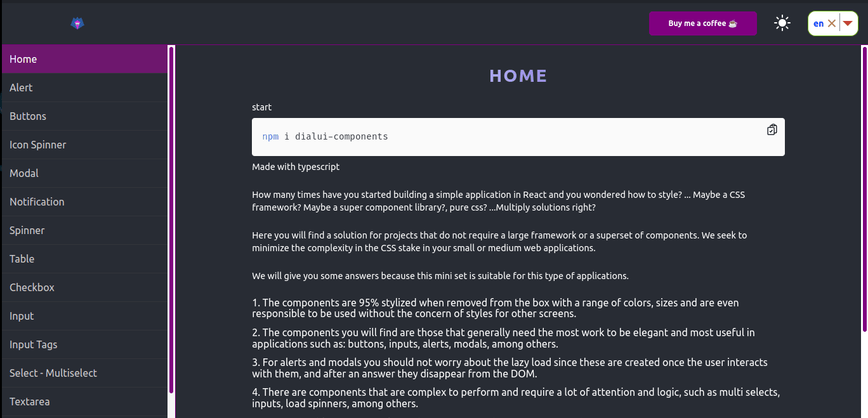Open Spinner documentation entry
The height and width of the screenshot is (418, 868).
[x=84, y=230]
